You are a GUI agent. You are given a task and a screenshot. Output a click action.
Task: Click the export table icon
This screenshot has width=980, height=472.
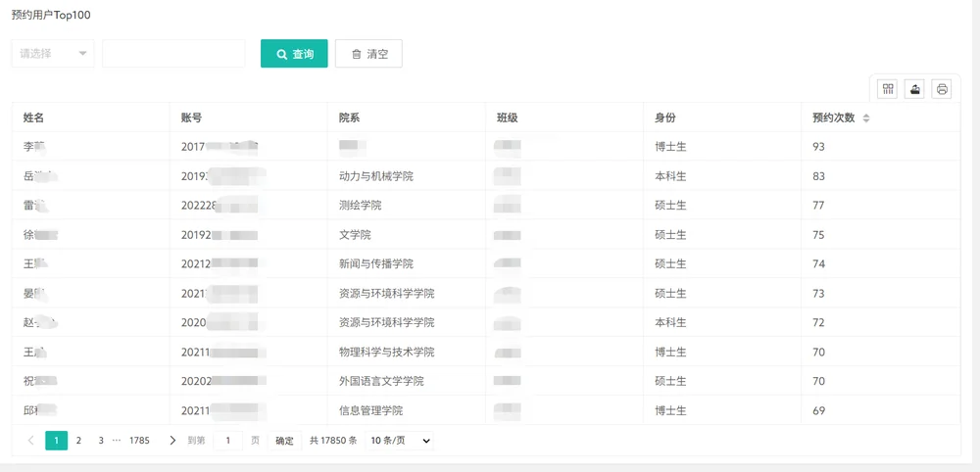click(914, 89)
